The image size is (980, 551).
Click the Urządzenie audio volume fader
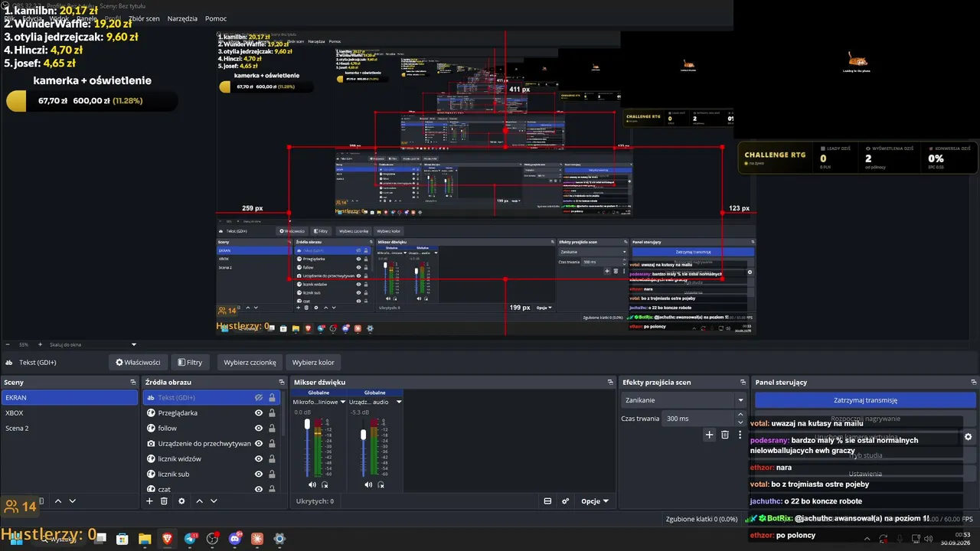[x=364, y=435]
